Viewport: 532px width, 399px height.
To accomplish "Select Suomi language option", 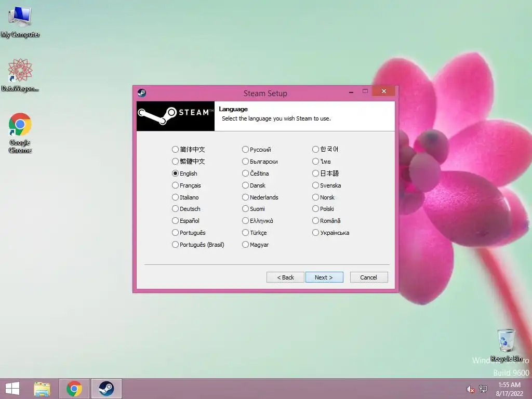I will pos(254,209).
